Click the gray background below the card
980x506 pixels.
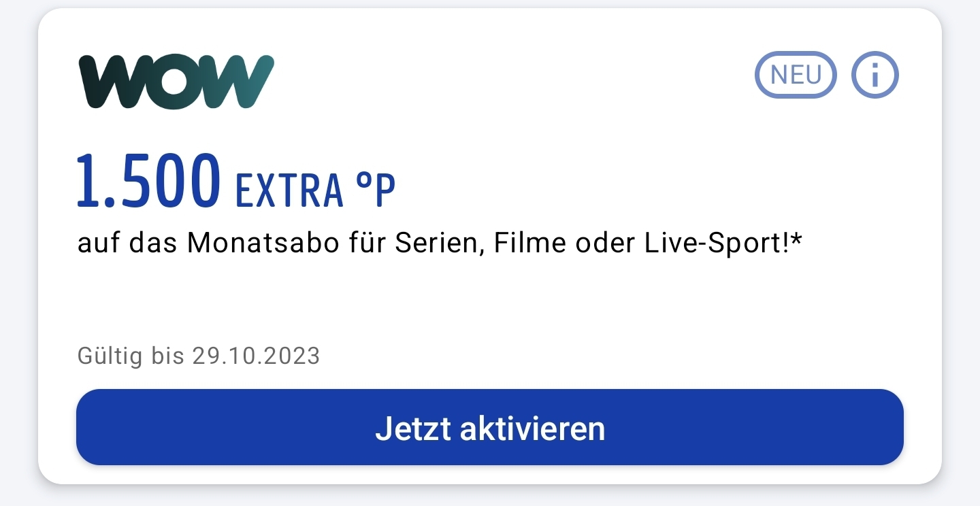point(490,496)
